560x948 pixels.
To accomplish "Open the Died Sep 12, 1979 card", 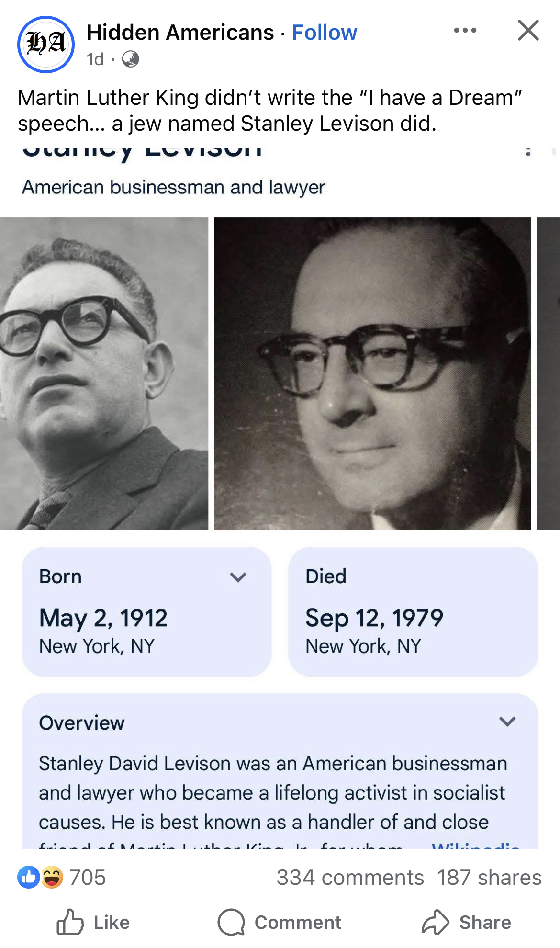I will point(413,611).
